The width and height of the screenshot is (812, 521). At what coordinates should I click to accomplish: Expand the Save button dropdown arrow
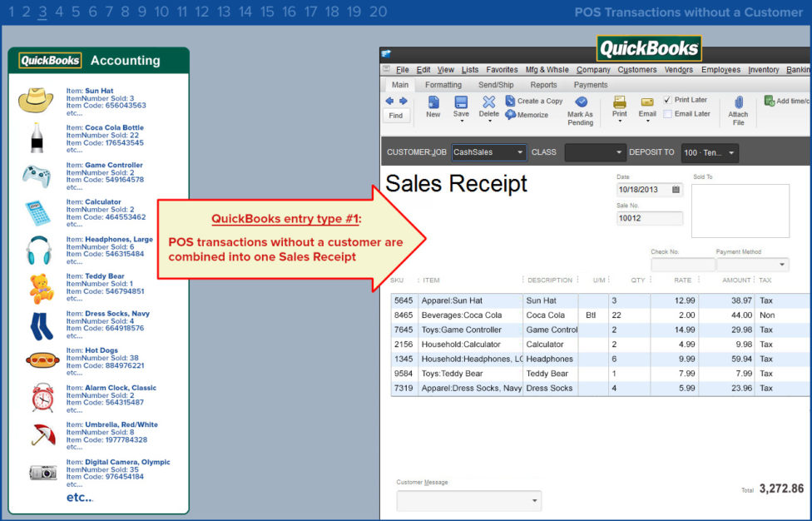click(x=462, y=122)
